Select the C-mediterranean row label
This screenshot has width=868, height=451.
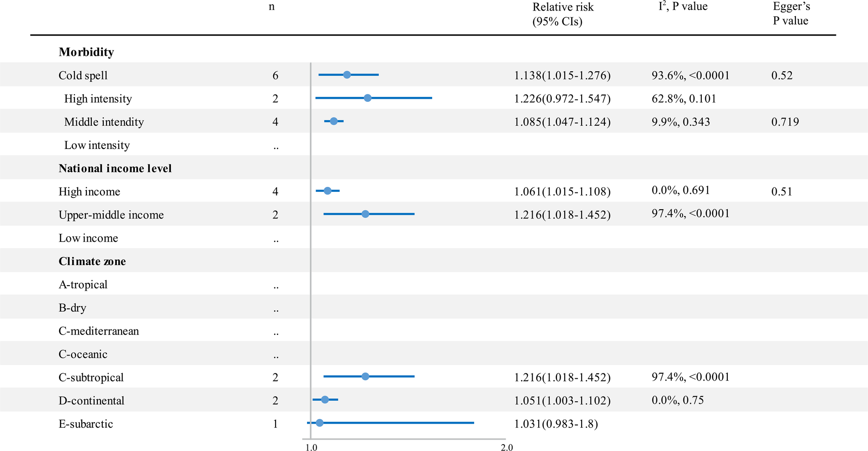[x=99, y=331]
